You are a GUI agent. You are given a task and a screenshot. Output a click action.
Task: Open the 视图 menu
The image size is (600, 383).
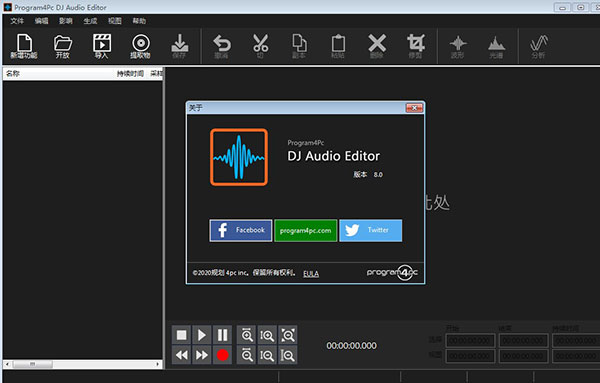(x=114, y=21)
